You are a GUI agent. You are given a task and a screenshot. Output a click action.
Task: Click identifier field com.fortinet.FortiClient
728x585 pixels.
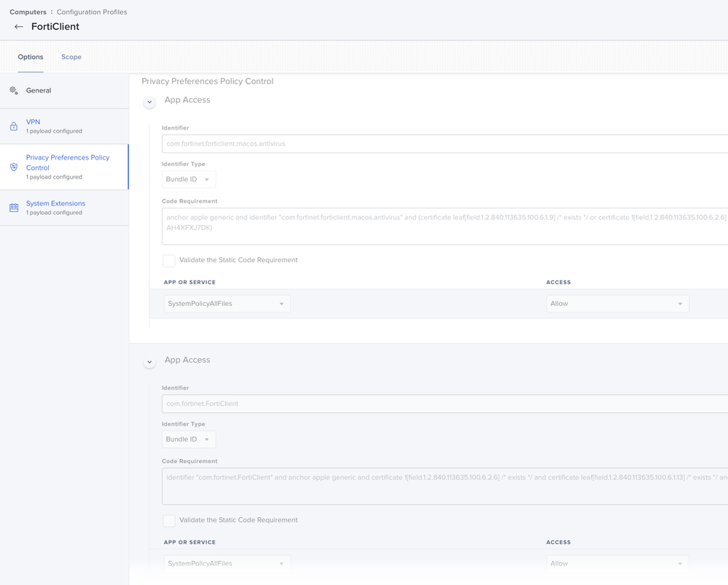[445, 404]
